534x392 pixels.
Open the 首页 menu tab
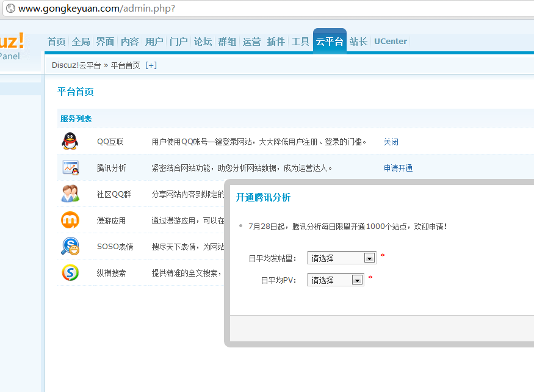point(57,42)
